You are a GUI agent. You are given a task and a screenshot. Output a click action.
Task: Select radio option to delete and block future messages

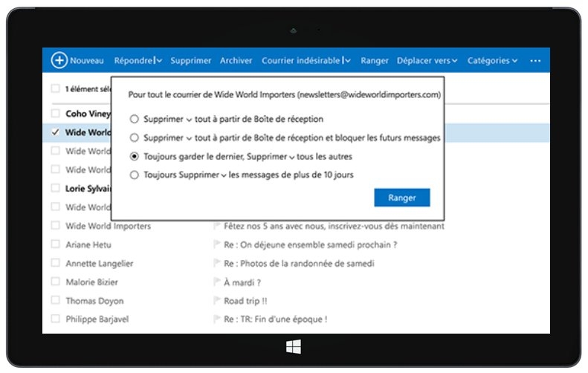tap(135, 138)
